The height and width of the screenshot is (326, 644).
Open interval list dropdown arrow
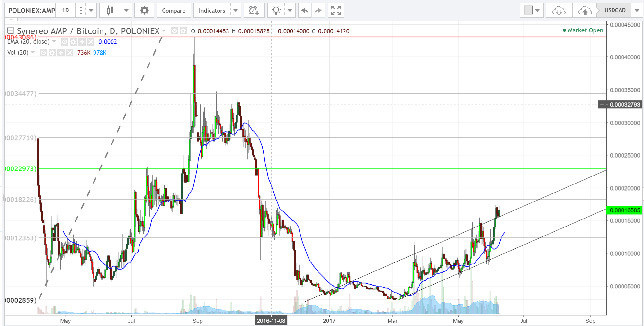[91, 11]
